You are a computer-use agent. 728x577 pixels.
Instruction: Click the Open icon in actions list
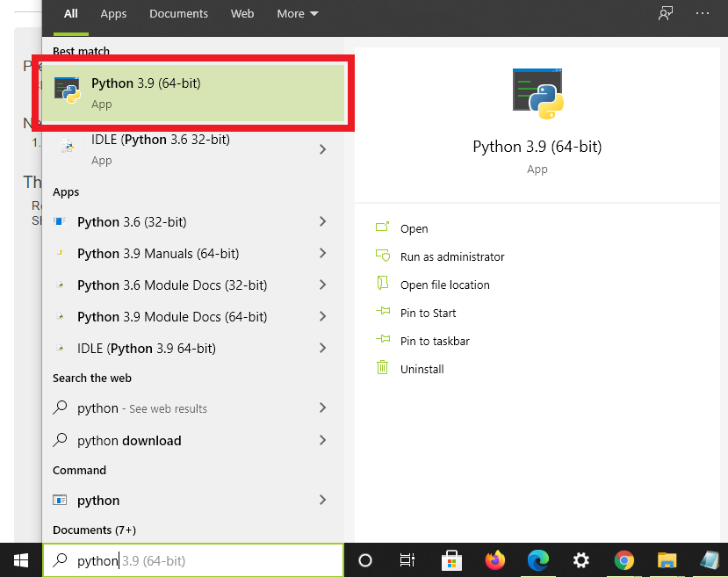[x=382, y=227]
